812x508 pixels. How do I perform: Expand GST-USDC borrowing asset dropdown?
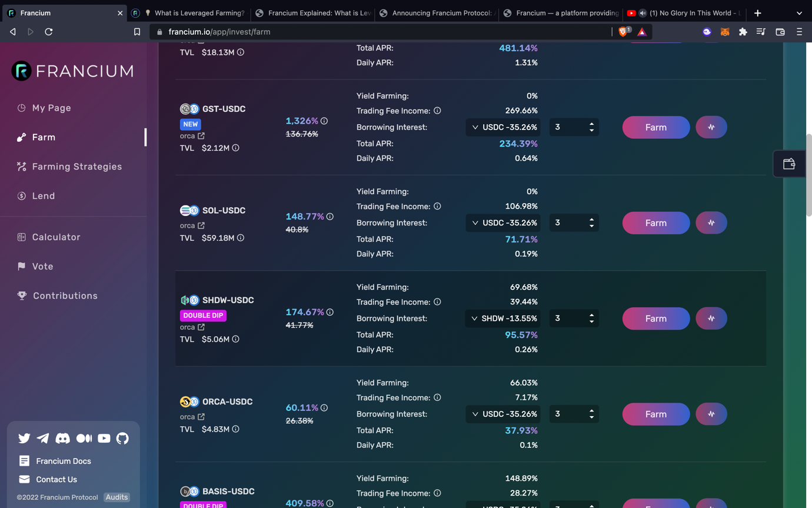pyautogui.click(x=503, y=127)
